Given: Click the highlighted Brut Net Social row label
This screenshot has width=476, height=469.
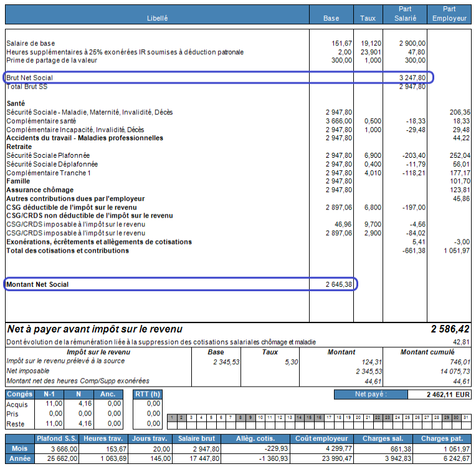Looking at the screenshot, I should point(30,78).
